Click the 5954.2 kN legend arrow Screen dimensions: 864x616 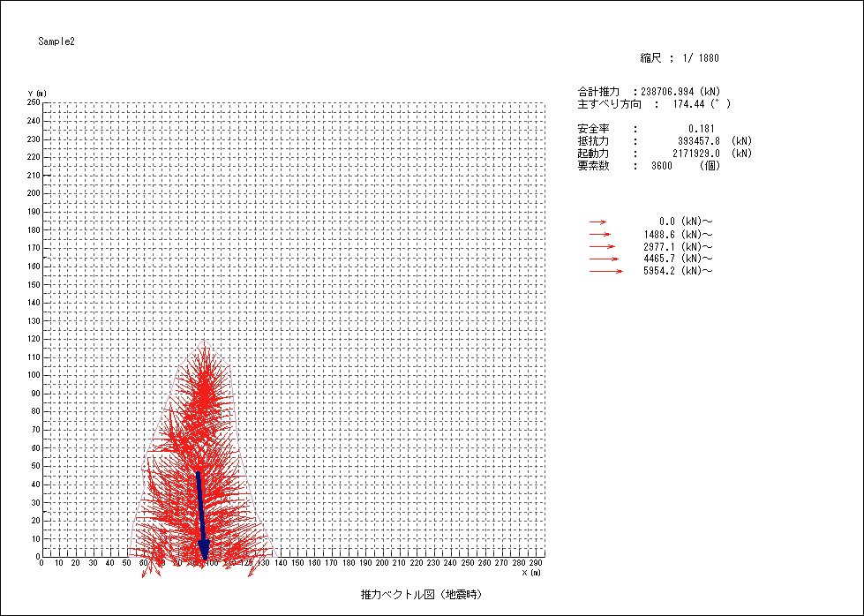[x=606, y=271]
